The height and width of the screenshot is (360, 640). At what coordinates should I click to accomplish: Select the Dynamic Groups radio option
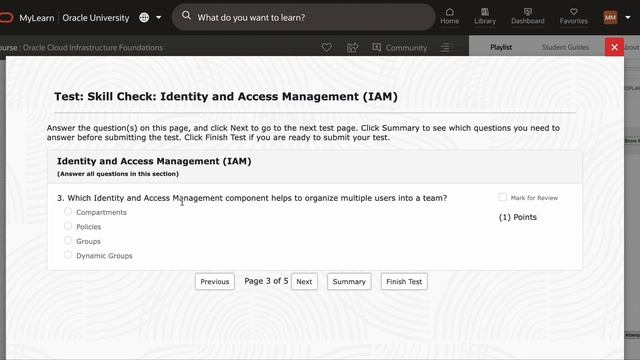[68, 255]
